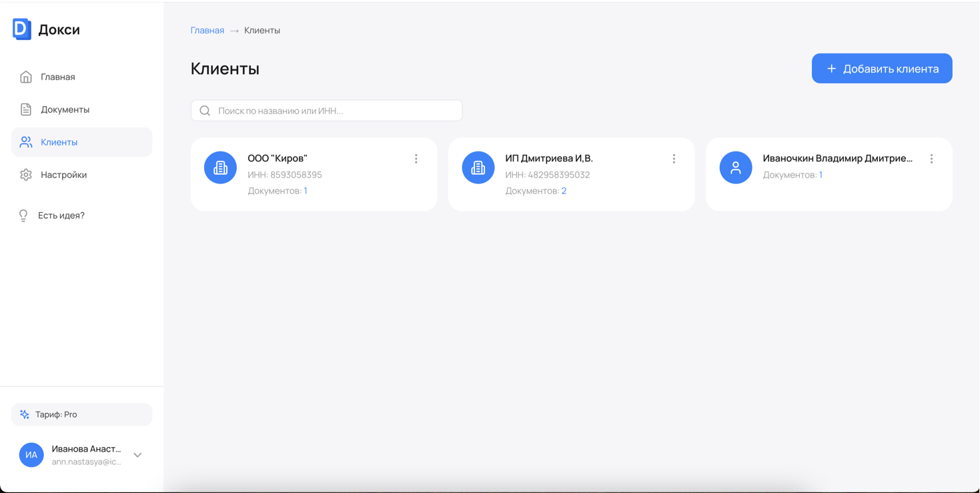Click the Докси logo icon
The height and width of the screenshot is (493, 980).
coord(22,29)
